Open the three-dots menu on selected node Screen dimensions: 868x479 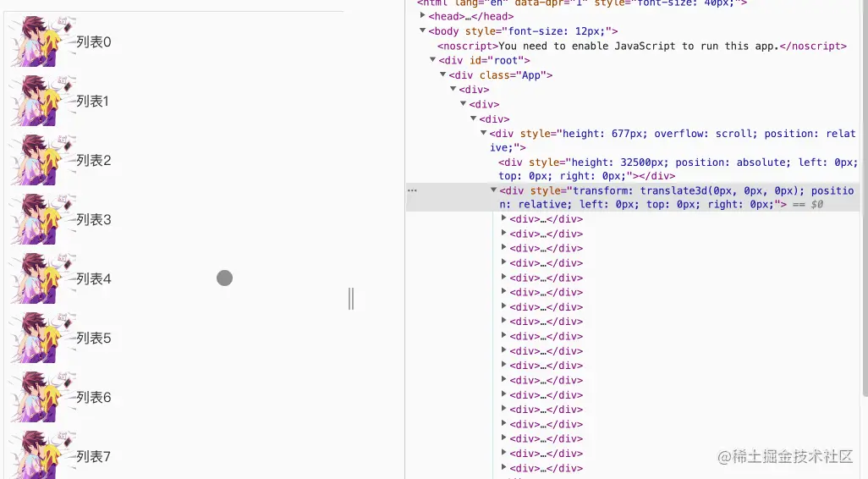click(412, 190)
